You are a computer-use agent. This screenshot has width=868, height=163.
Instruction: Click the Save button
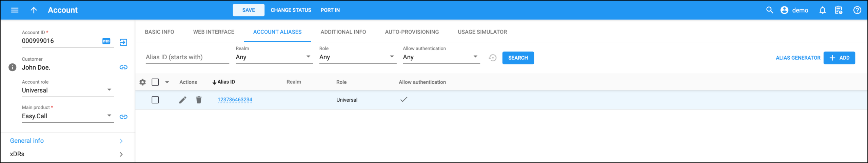click(249, 10)
